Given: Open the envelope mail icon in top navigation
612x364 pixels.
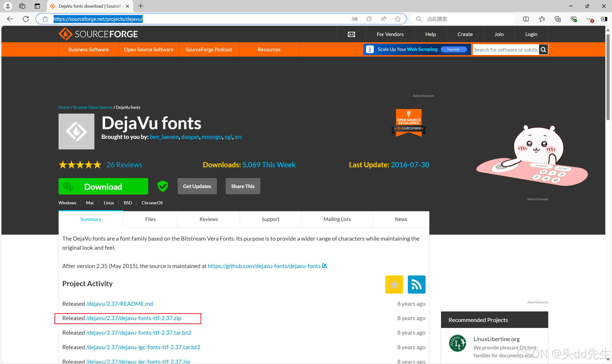Looking at the screenshot, I should pos(351,34).
